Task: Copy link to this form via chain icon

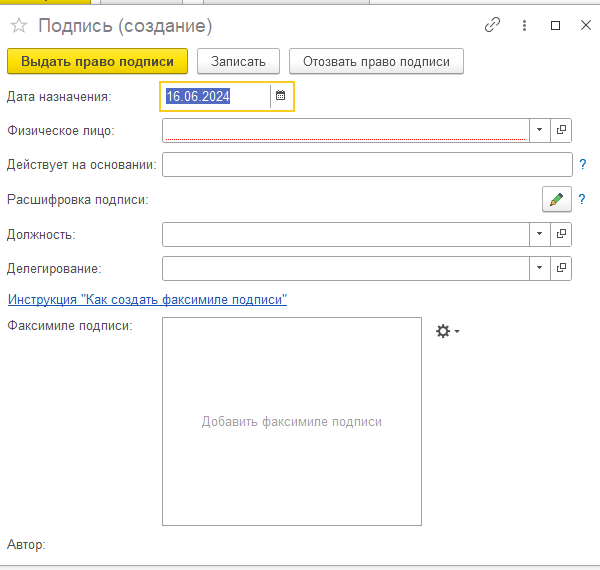Action: click(x=492, y=26)
